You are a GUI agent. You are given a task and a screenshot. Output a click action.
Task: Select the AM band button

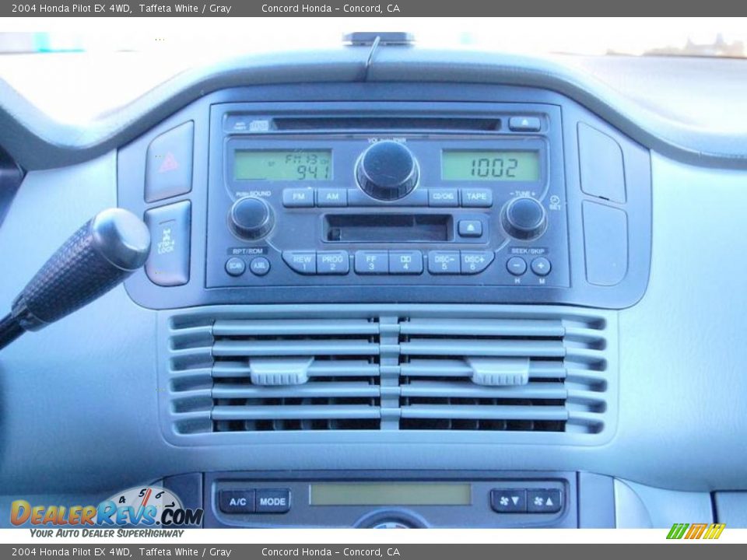pyautogui.click(x=332, y=196)
